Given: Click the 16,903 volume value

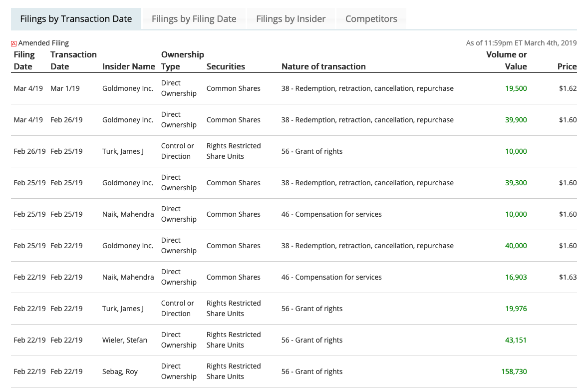Looking at the screenshot, I should [x=516, y=277].
